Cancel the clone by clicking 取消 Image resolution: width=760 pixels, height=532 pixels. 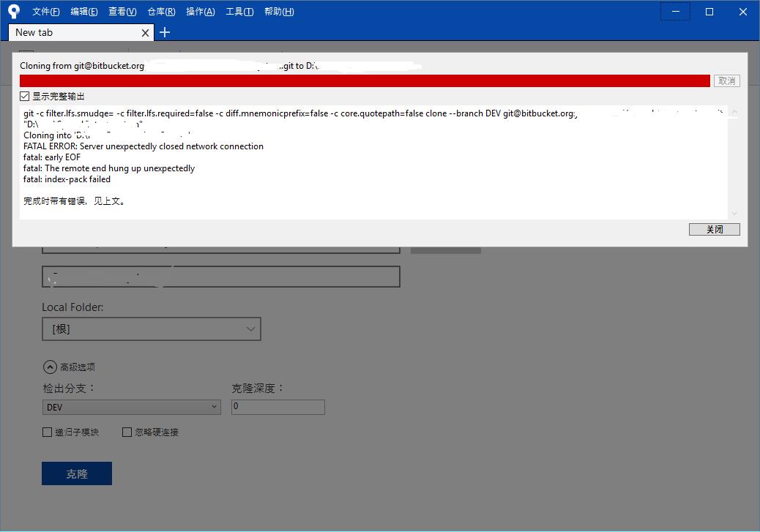pyautogui.click(x=726, y=80)
